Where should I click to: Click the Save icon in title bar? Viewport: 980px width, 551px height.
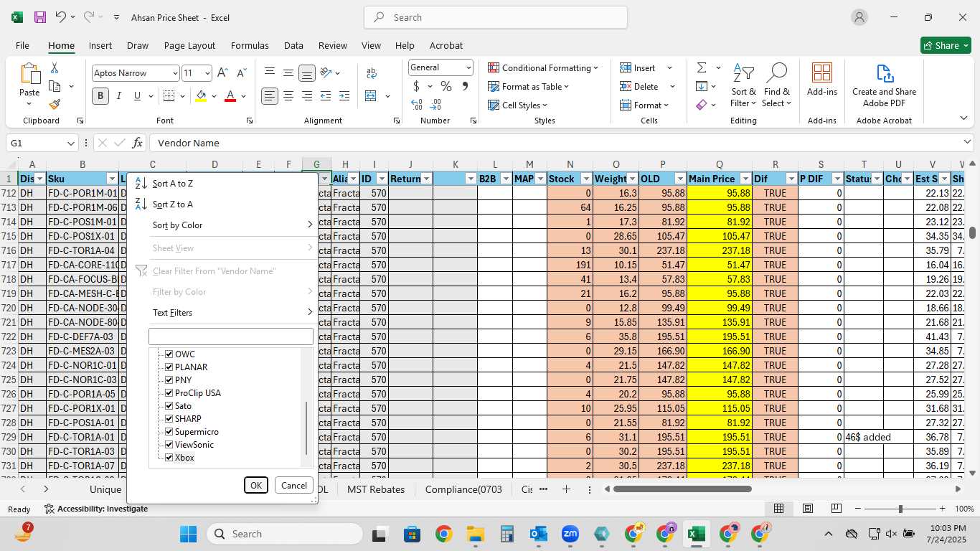40,17
